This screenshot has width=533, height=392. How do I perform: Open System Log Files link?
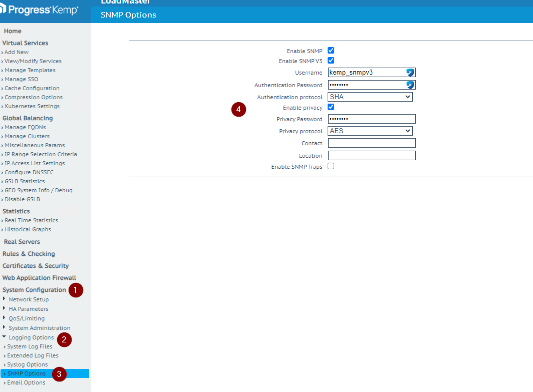30,346
